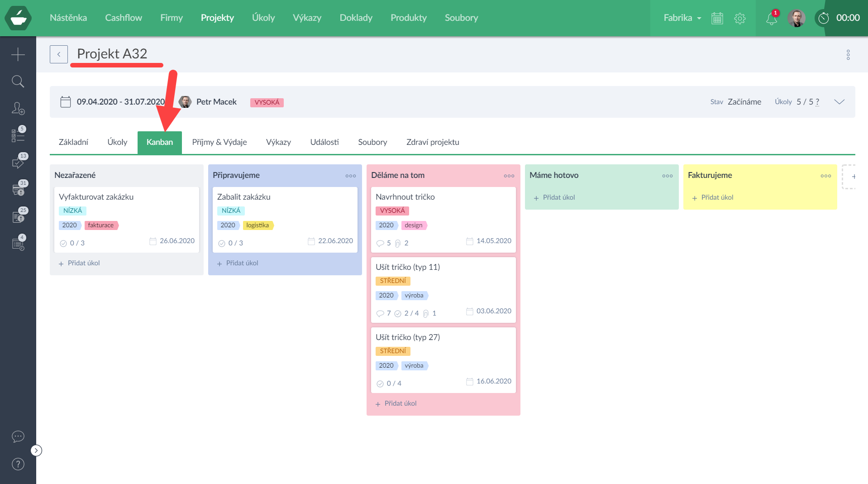The image size is (868, 484).
Task: Toggle checklist on Ušít tričko (typ 27)
Action: (x=380, y=384)
